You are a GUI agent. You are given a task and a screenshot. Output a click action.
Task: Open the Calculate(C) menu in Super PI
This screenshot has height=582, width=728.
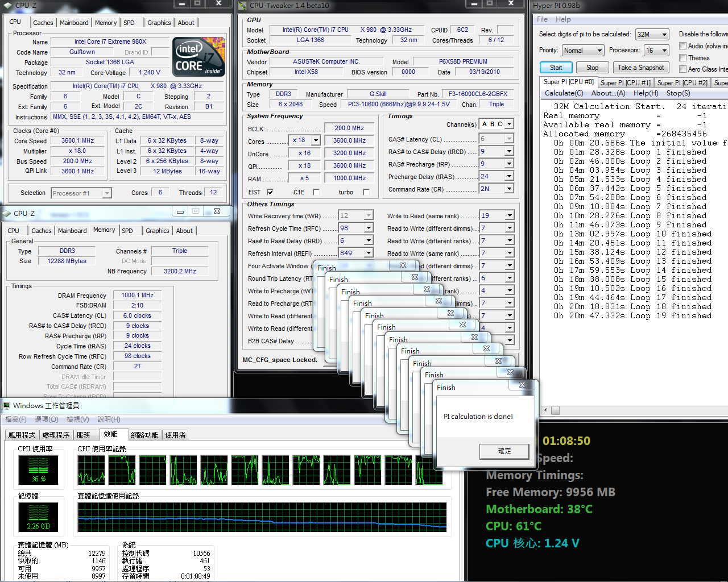tap(564, 93)
